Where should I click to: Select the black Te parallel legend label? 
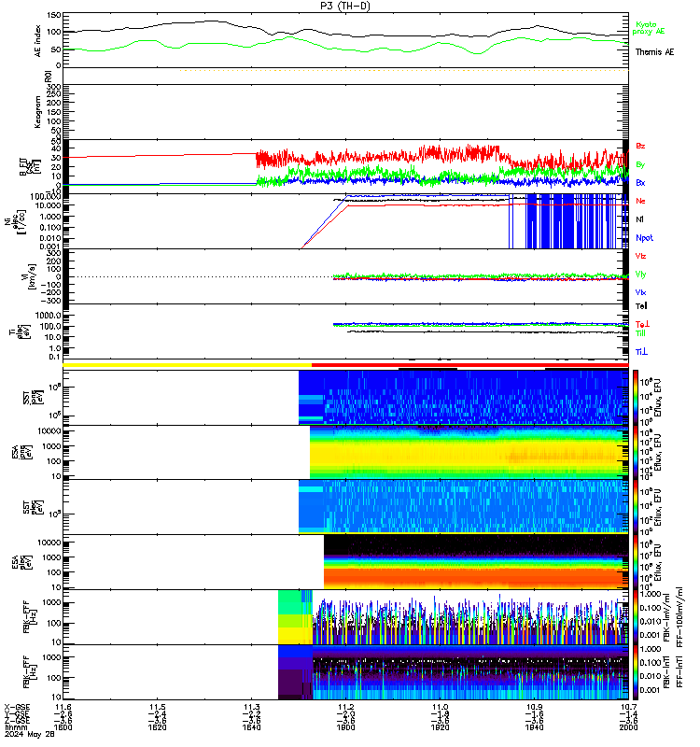pyautogui.click(x=641, y=306)
